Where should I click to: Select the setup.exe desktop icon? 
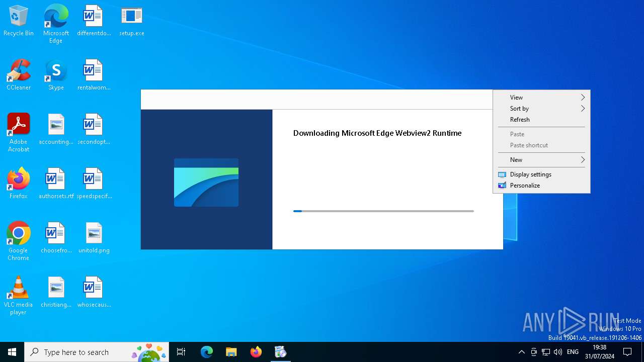[x=132, y=21]
